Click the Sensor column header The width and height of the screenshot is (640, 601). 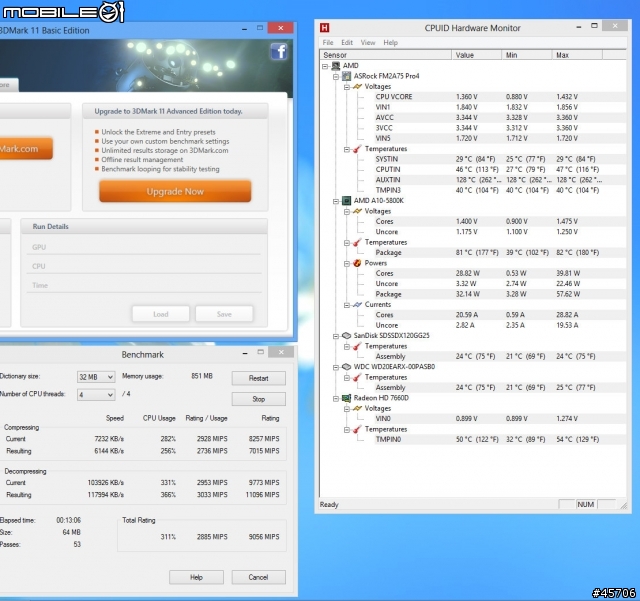click(x=386, y=55)
